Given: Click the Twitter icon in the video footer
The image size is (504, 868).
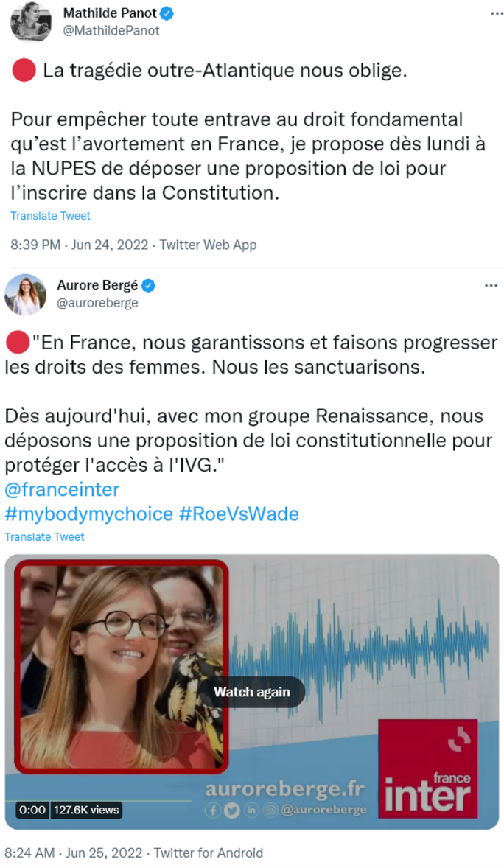Looking at the screenshot, I should coord(232,811).
